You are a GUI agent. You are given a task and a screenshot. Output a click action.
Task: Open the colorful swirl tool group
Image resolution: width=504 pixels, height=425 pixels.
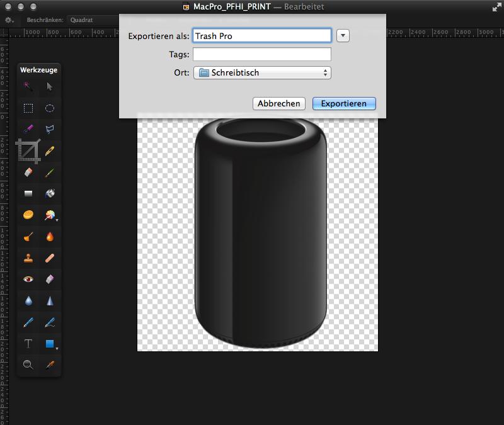[50, 215]
